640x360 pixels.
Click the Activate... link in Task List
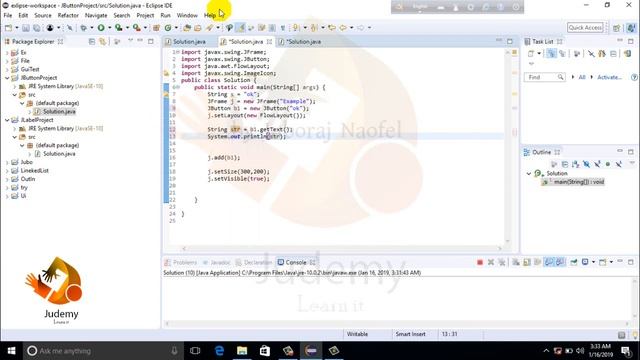[609, 77]
